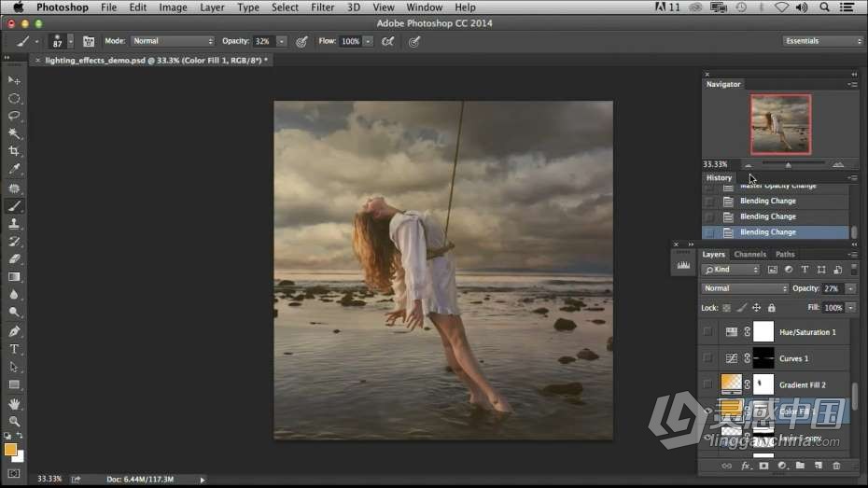868x488 pixels.
Task: Select the Hand tool
Action: point(14,404)
